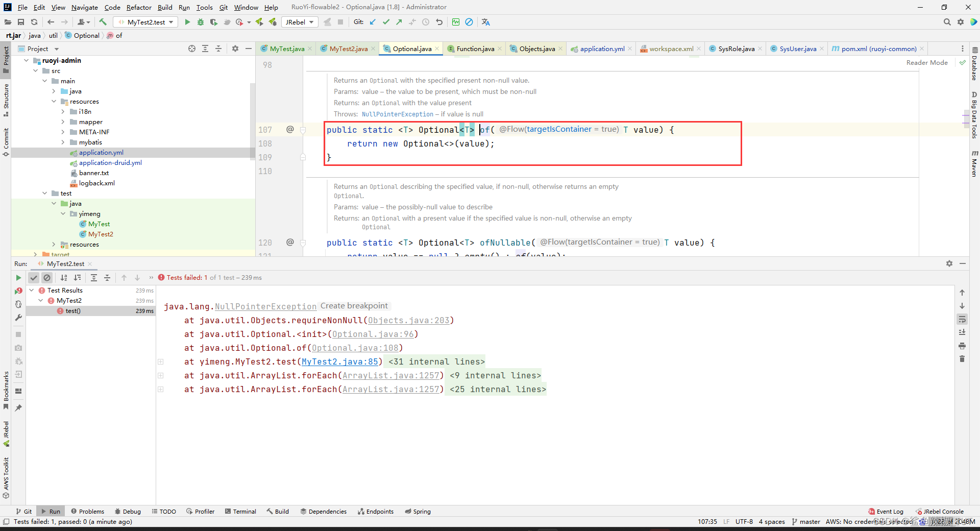980x531 pixels.
Task: Save all files with the floppy icon
Action: (x=21, y=22)
